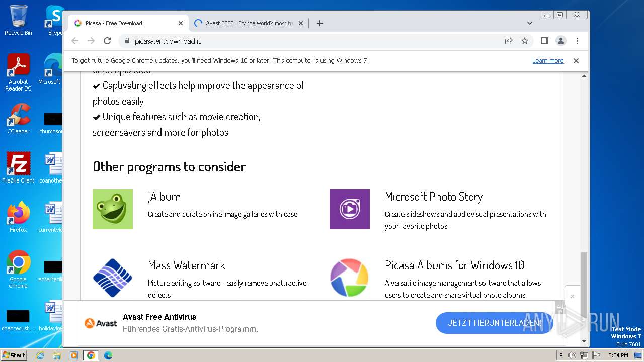Click the Microsoft Photo Story purple icon
This screenshot has width=644, height=362.
pyautogui.click(x=350, y=209)
